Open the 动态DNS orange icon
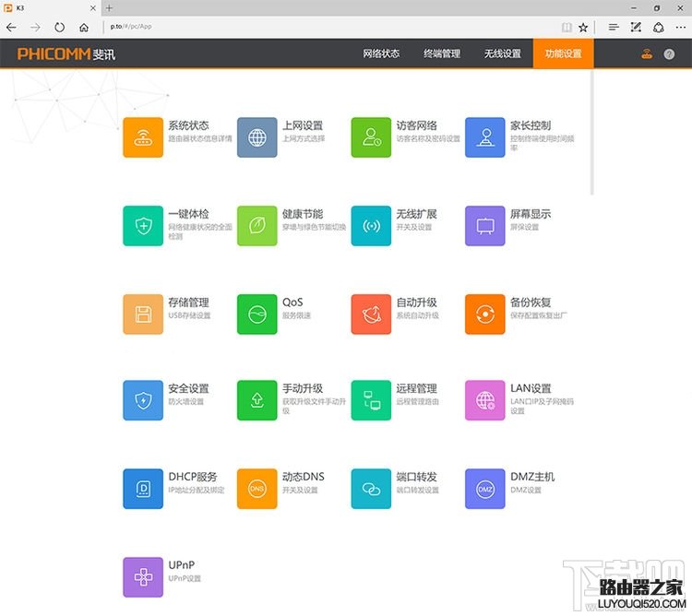692x616 pixels. [257, 489]
